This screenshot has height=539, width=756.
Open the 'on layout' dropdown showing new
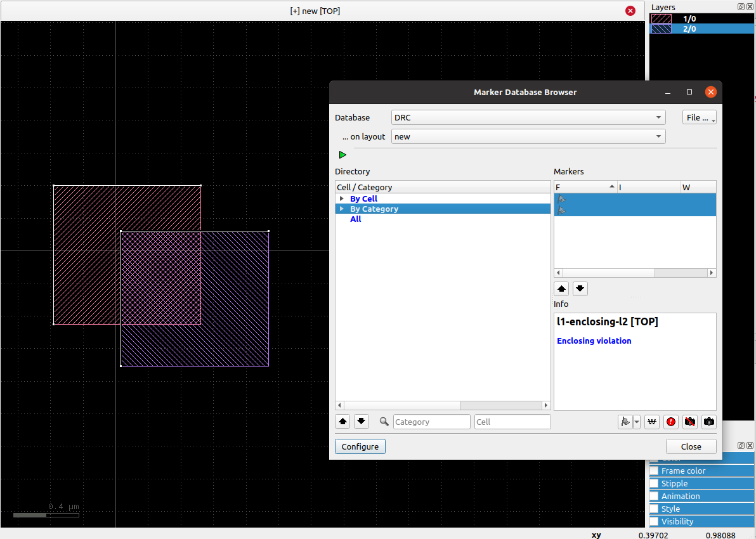click(528, 136)
